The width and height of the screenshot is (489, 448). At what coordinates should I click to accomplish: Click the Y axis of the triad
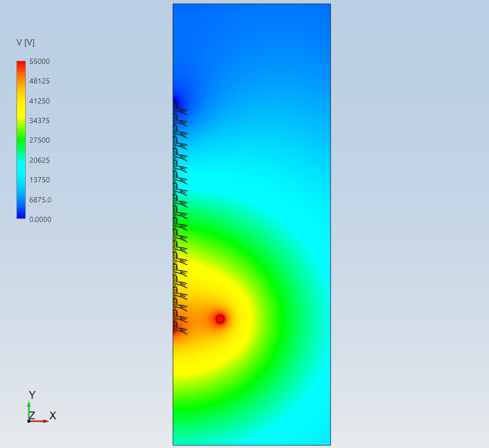click(x=29, y=410)
